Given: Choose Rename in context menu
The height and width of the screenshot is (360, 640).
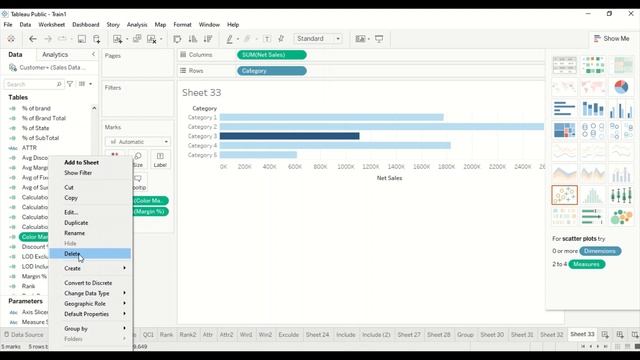Looking at the screenshot, I should [x=90, y=233].
